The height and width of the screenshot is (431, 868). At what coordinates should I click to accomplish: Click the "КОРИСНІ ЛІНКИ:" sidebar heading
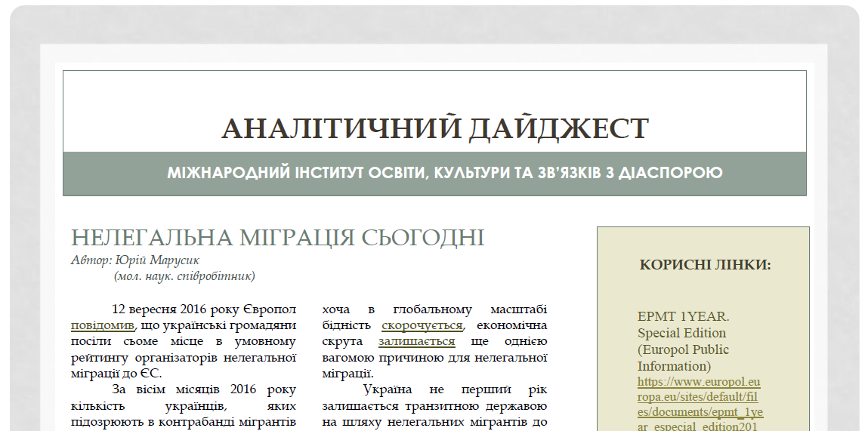pyautogui.click(x=704, y=265)
